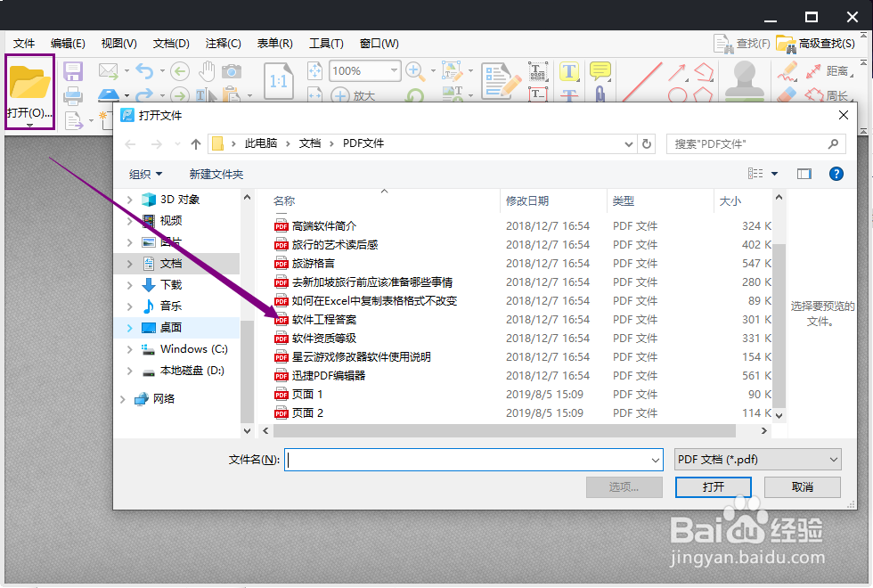Screen dimensions: 873x588
Task: Select the hand pan tool
Action: 209,70
